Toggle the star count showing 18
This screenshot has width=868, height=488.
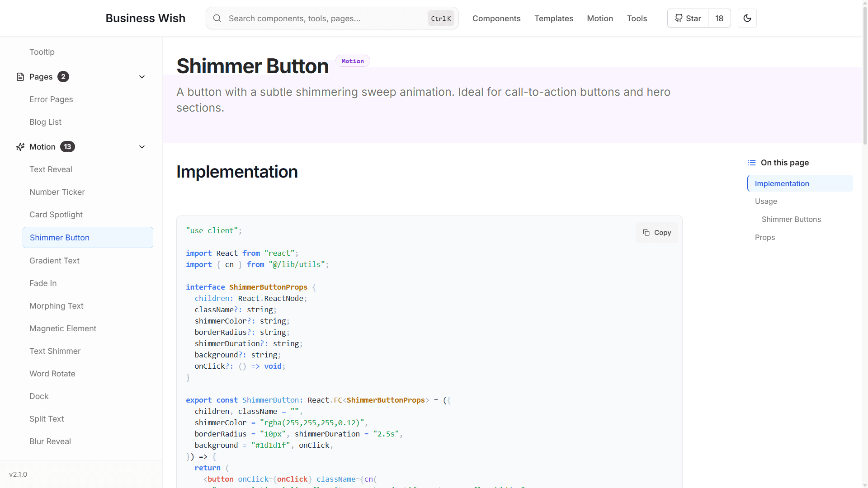719,18
